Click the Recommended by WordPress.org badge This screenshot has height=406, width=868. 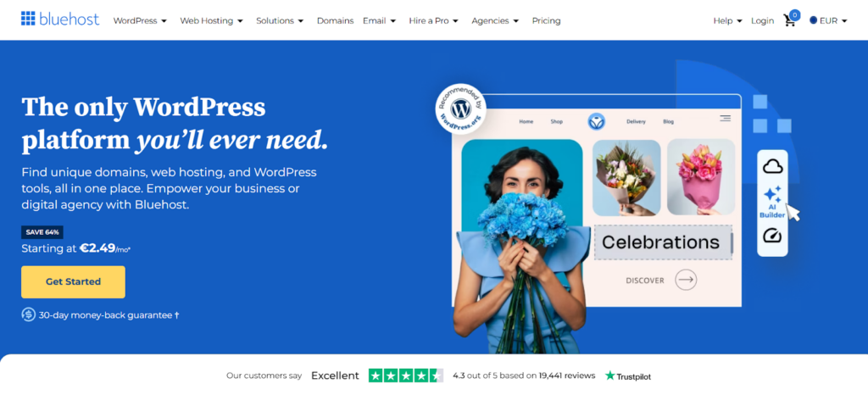(460, 108)
